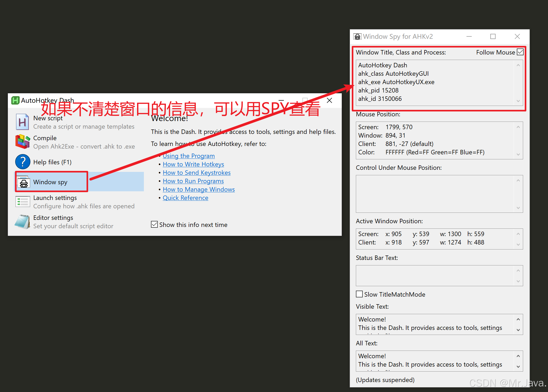Minimize the Window Spy window
548x392 pixels.
[x=469, y=36]
